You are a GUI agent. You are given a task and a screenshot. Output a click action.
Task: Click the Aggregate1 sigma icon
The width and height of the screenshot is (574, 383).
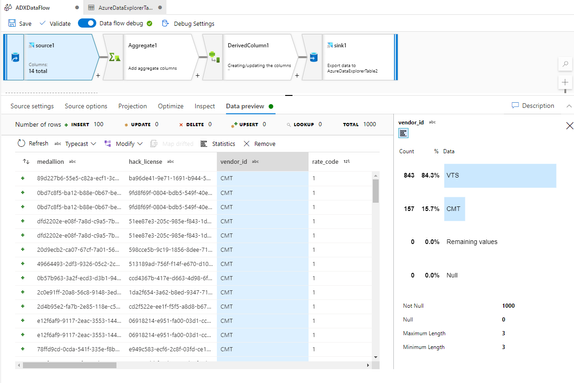pos(115,57)
